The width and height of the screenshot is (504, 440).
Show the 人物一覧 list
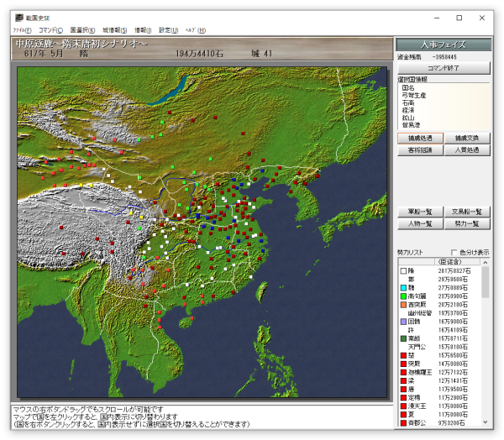pos(419,224)
